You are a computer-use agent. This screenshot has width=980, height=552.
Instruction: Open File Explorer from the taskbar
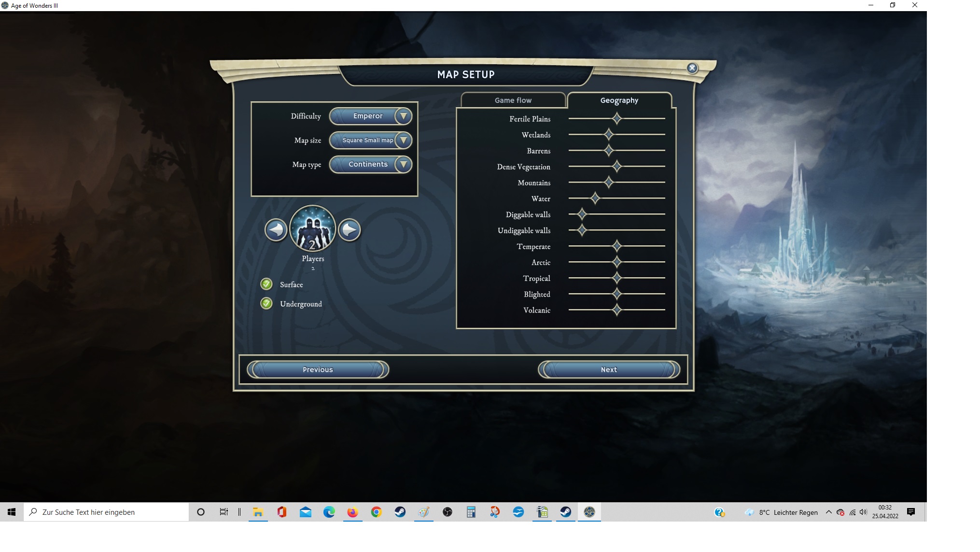(258, 512)
